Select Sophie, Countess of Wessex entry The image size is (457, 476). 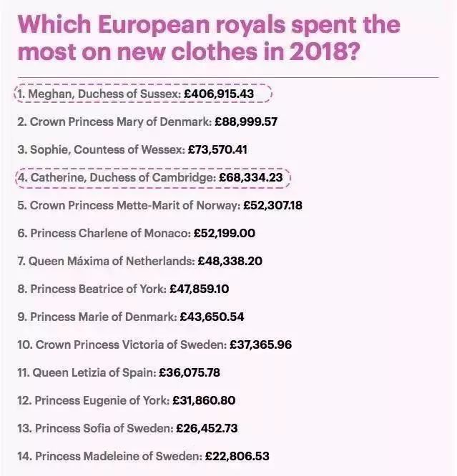pos(132,149)
